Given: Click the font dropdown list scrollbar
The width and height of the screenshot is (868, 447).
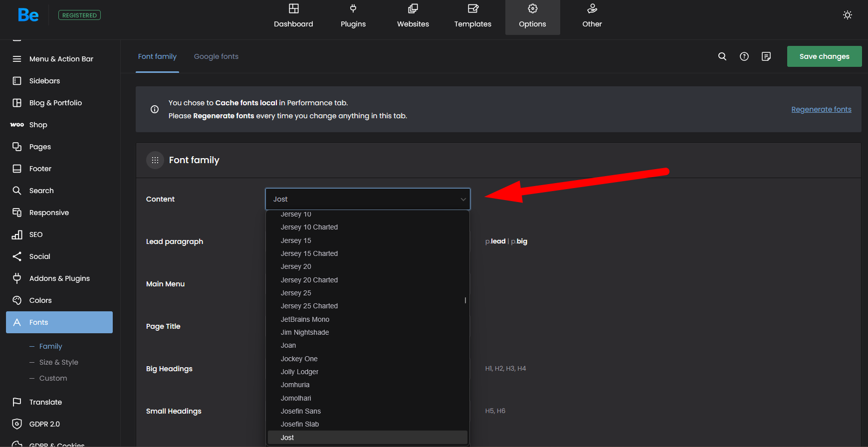Looking at the screenshot, I should point(465,300).
